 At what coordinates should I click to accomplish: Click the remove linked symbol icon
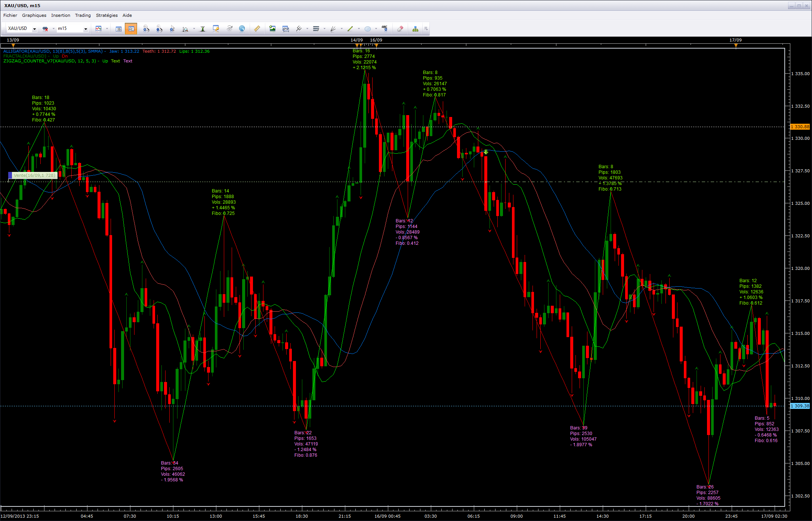point(45,29)
